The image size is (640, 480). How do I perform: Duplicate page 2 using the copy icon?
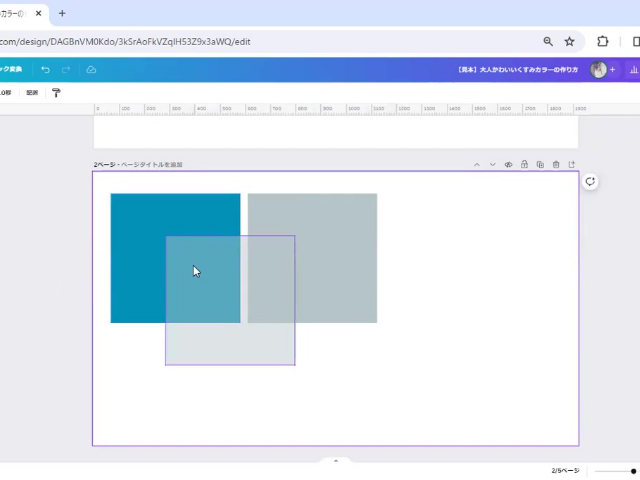[540, 164]
